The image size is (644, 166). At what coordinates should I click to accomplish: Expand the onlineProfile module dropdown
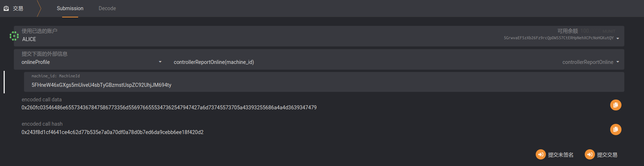[x=160, y=62]
